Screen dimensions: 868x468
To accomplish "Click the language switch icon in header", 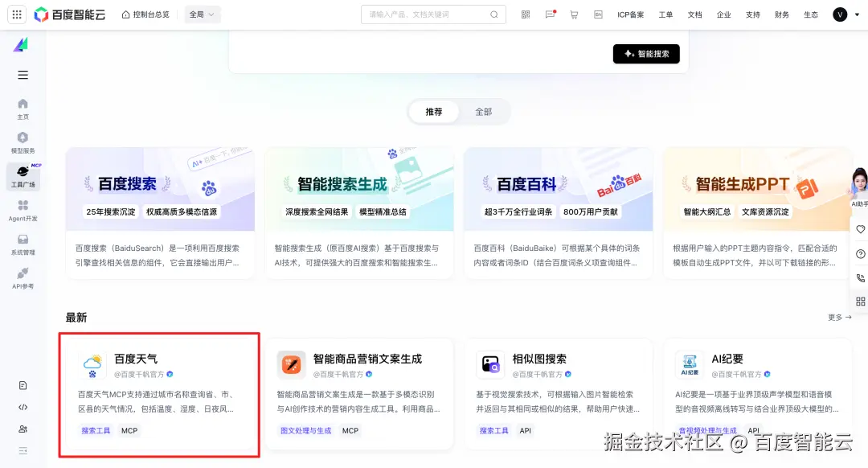I will (x=599, y=14).
